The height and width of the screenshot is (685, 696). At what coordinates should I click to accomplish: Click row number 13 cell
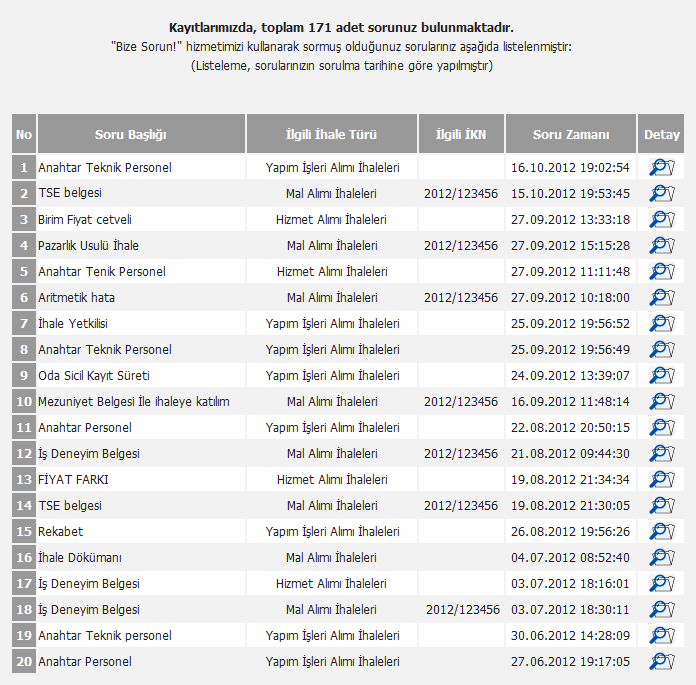click(24, 479)
